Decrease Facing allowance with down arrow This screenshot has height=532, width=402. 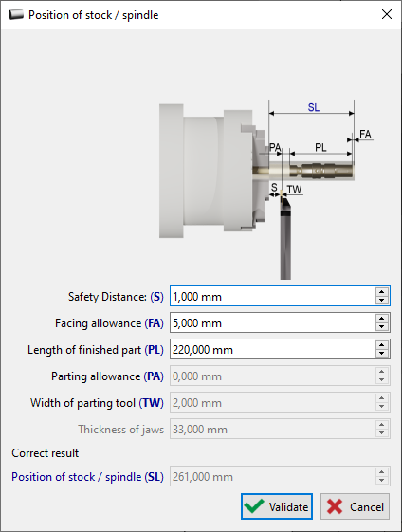pyautogui.click(x=382, y=327)
